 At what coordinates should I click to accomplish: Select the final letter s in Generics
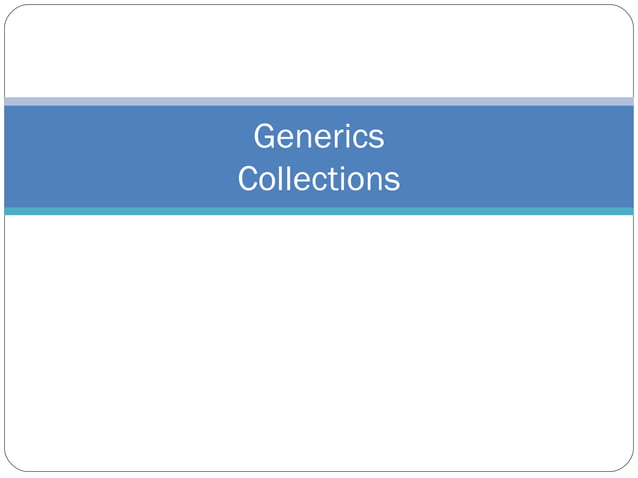point(377,140)
